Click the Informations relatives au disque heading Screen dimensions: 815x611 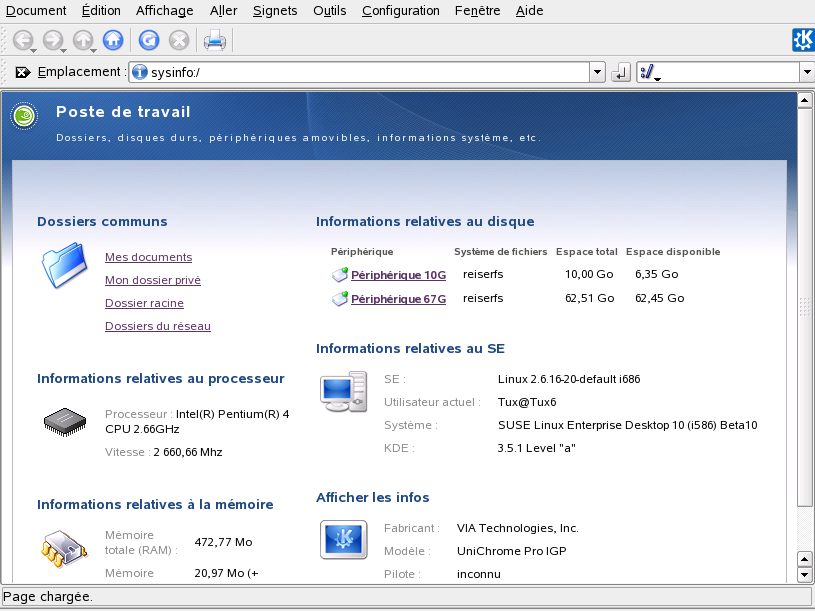pos(425,221)
